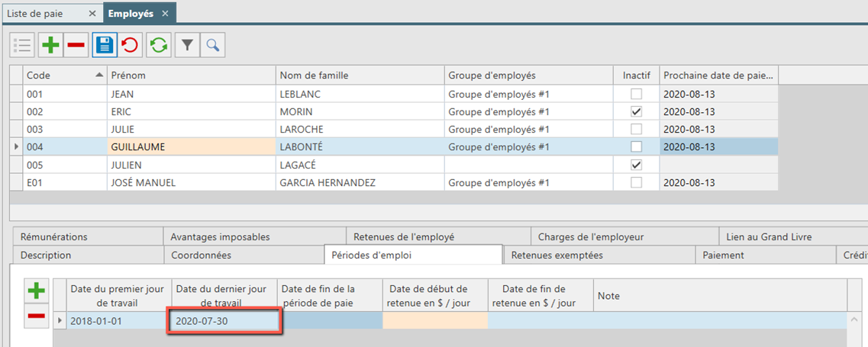Viewport: 868px width, 347px height.
Task: Select employee code 001
Action: (65, 94)
